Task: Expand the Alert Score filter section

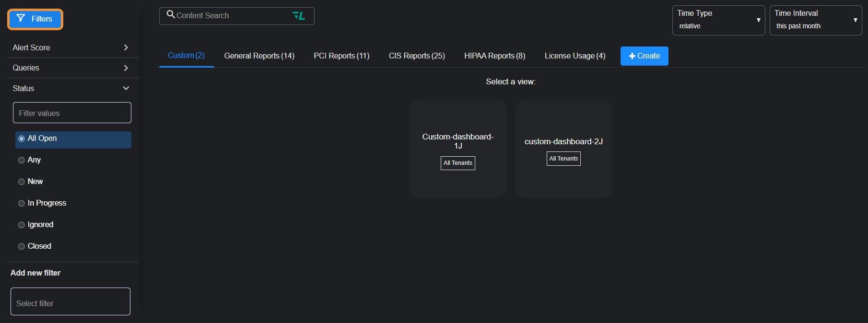Action: tap(126, 47)
